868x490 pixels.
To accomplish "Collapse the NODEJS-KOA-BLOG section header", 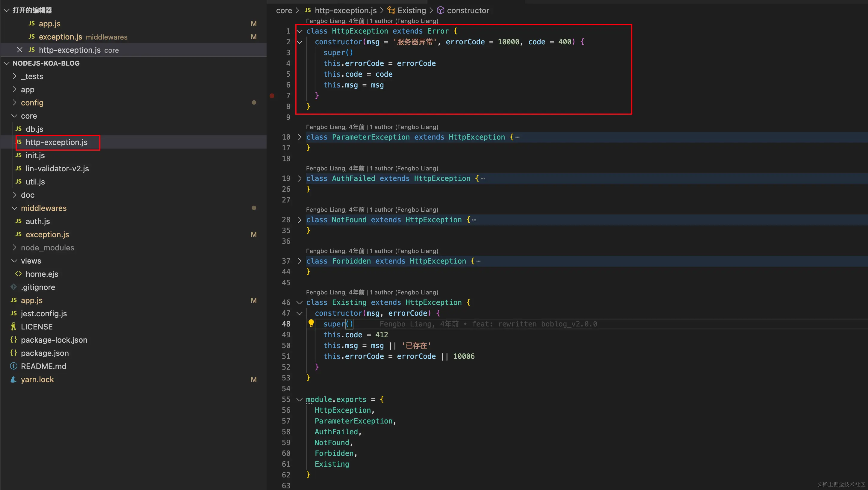I will pyautogui.click(x=6, y=63).
